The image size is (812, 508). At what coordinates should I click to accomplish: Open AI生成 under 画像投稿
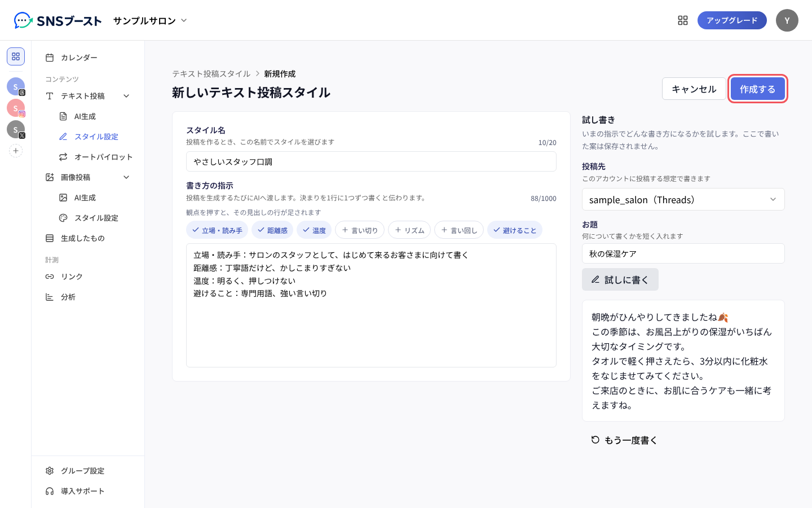coord(95,198)
